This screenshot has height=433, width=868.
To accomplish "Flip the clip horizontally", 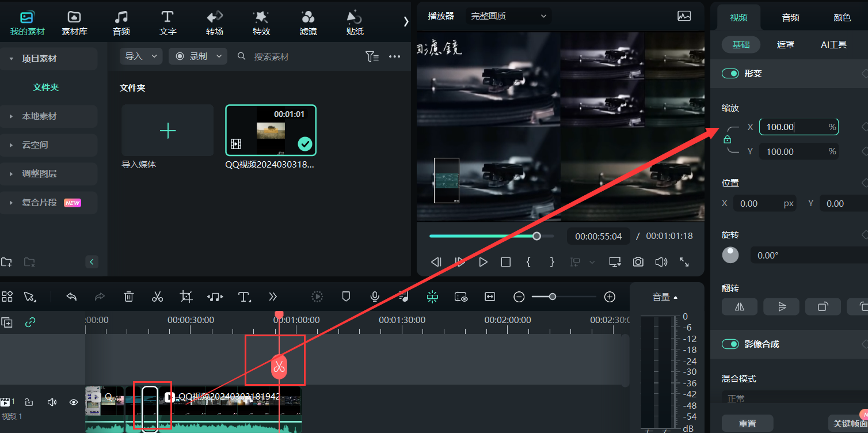I will pyautogui.click(x=740, y=307).
